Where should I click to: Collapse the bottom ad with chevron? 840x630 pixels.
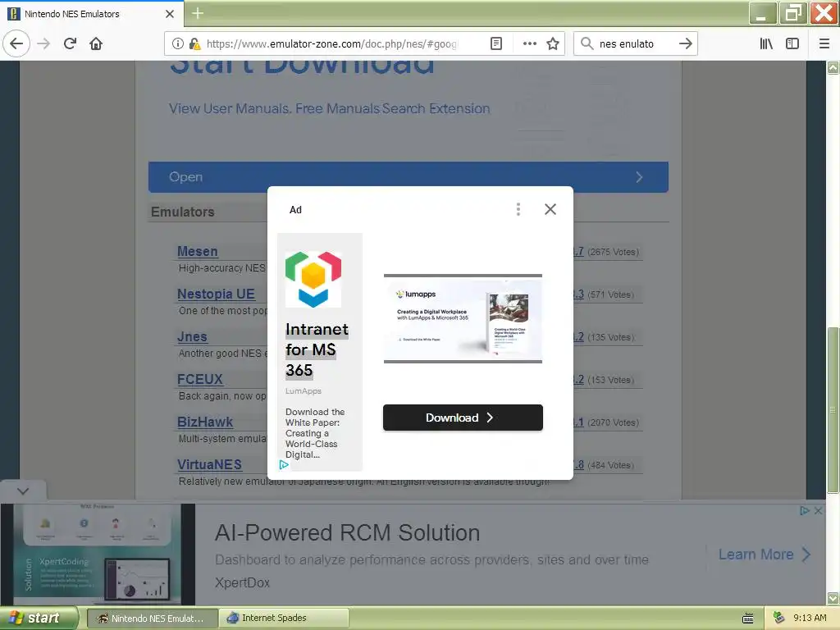pos(23,491)
